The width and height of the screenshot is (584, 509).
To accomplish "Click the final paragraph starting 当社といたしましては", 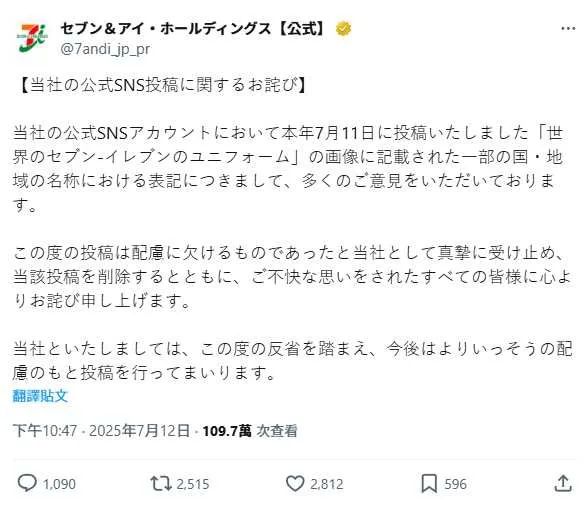I will click(292, 360).
